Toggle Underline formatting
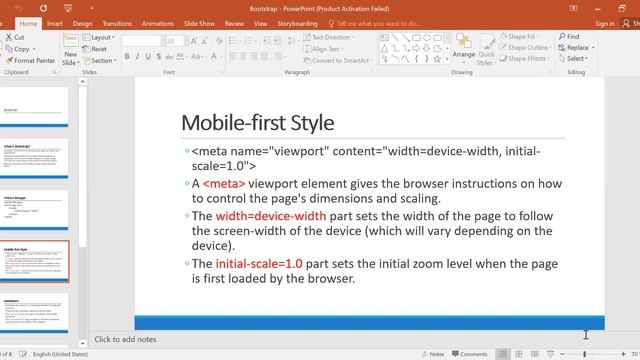640x360 pixels. [148, 56]
